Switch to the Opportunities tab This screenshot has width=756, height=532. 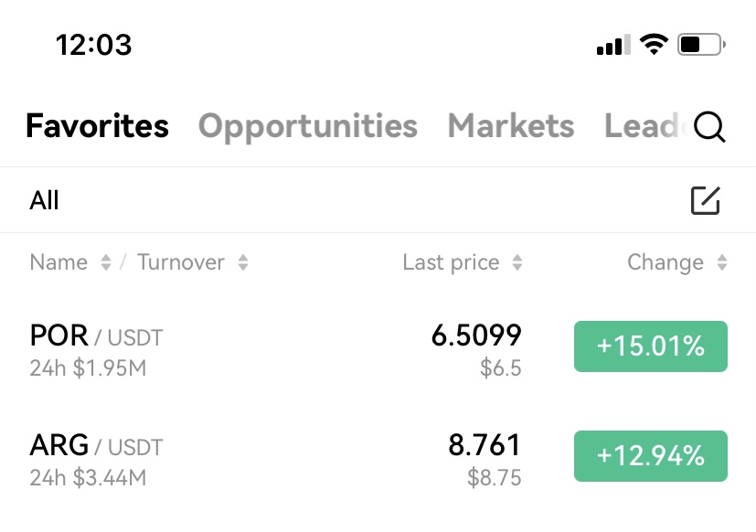pos(307,126)
